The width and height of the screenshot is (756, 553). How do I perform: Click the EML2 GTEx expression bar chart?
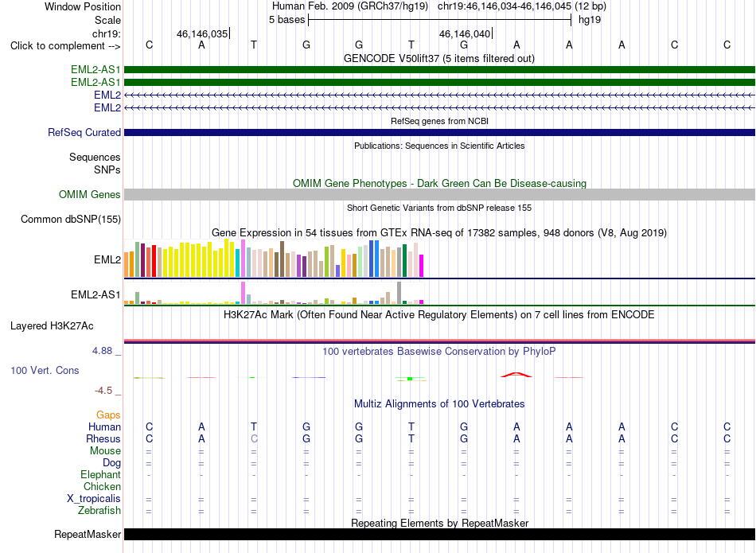(x=274, y=259)
